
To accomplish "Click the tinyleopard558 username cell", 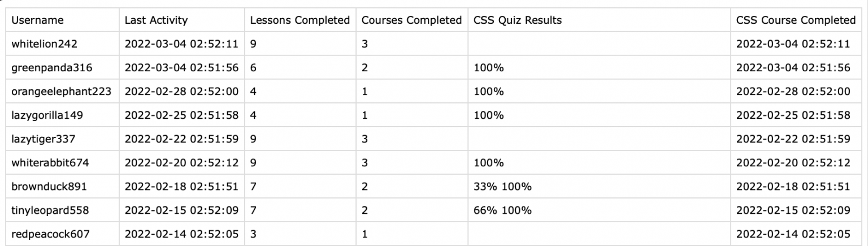I will pos(50,210).
